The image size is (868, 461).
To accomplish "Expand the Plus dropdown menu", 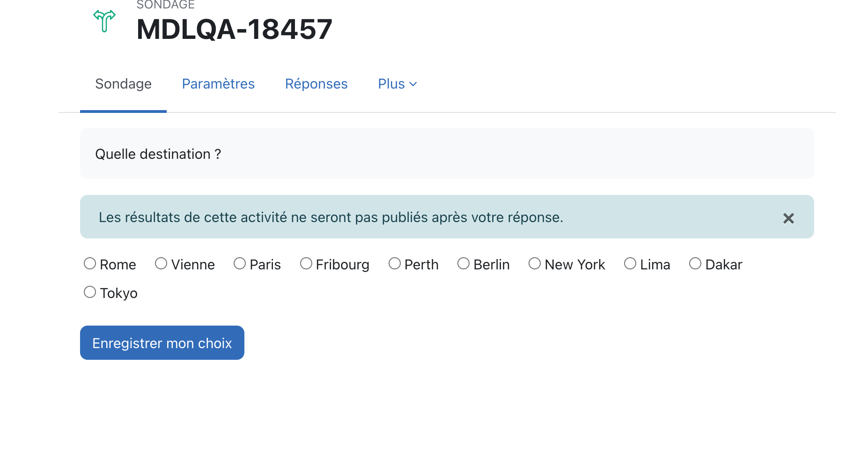I will pyautogui.click(x=397, y=84).
